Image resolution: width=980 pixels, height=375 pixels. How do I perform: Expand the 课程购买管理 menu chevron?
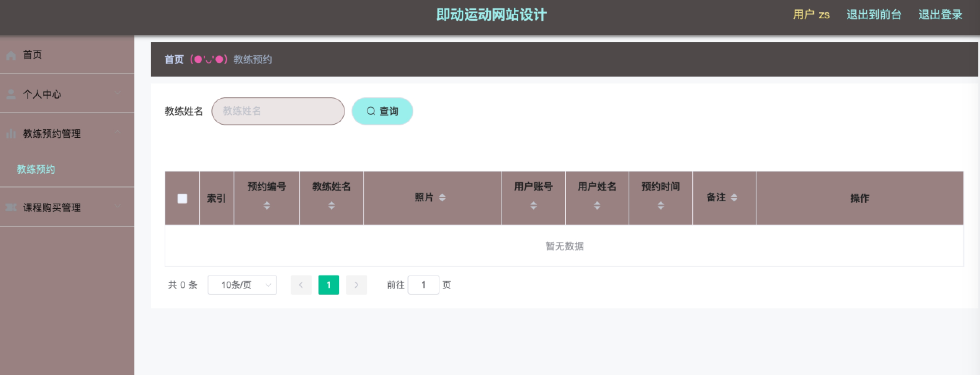(118, 206)
